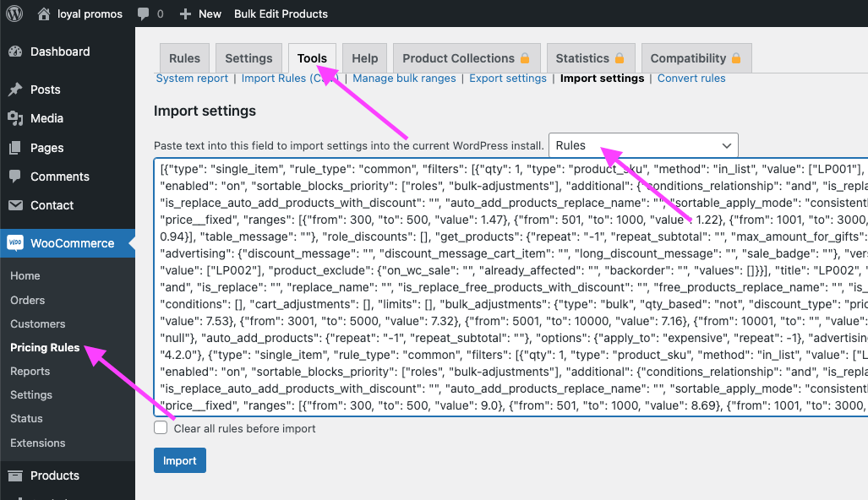Open the Manage bulk ranges link
This screenshot has width=868, height=500.
[404, 79]
